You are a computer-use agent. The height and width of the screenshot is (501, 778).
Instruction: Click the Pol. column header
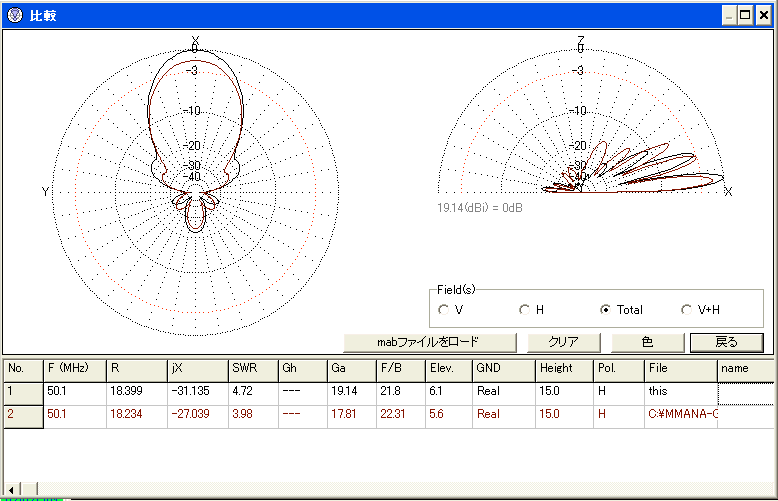tap(619, 369)
